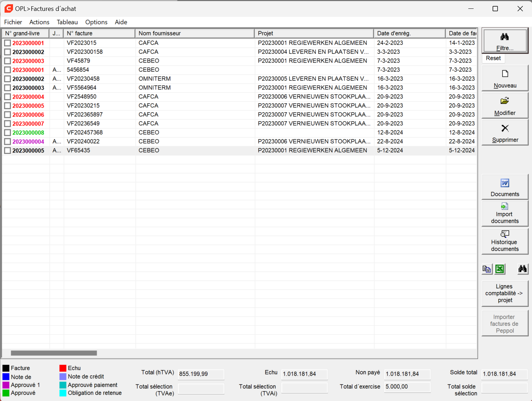Export table with the Excel icon
This screenshot has height=401, width=532.
[x=500, y=269]
